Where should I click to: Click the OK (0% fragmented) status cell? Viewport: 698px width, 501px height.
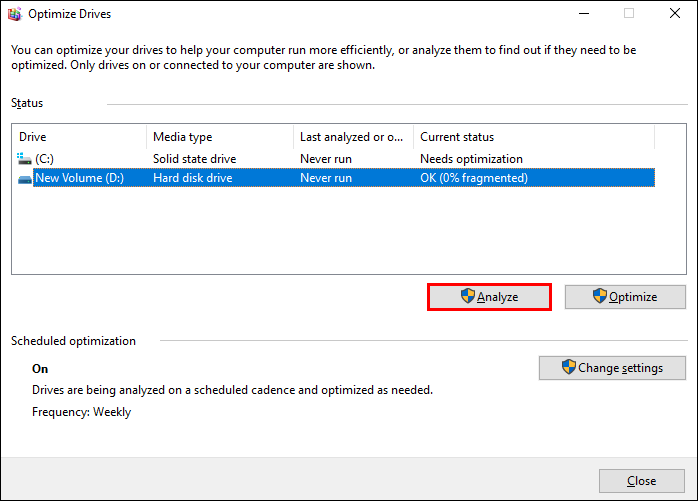pos(473,179)
